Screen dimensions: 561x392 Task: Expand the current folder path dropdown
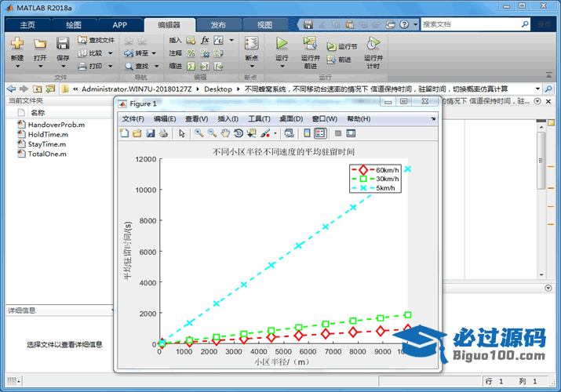coord(537,89)
